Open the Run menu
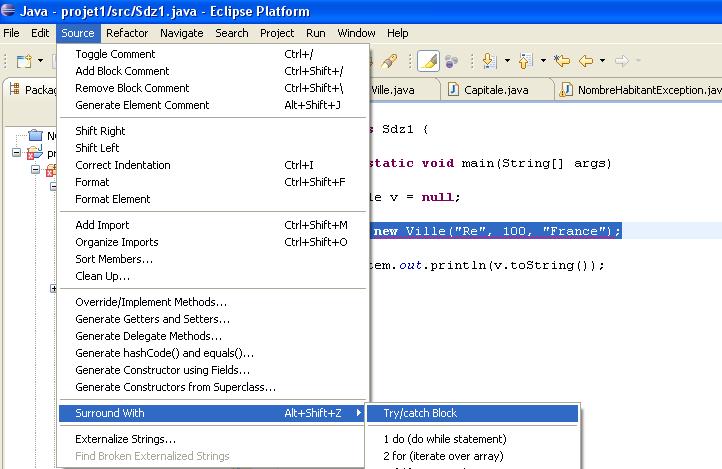This screenshot has height=469, width=722. click(315, 33)
